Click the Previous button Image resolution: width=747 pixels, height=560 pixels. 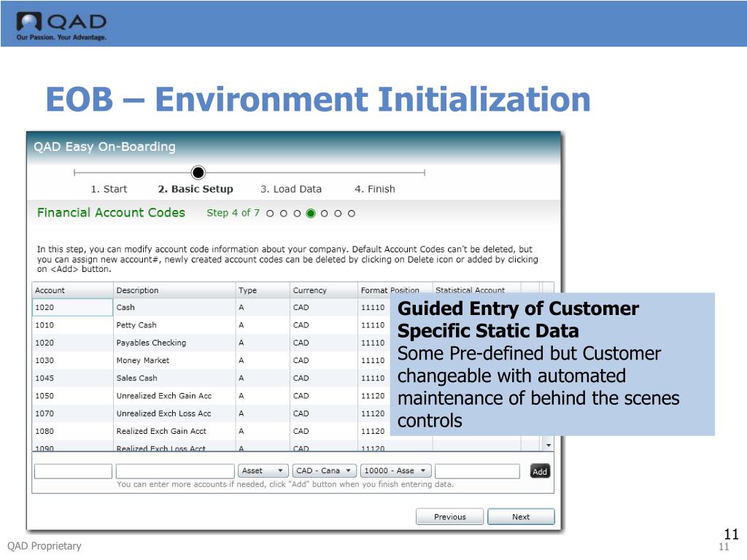pyautogui.click(x=449, y=517)
